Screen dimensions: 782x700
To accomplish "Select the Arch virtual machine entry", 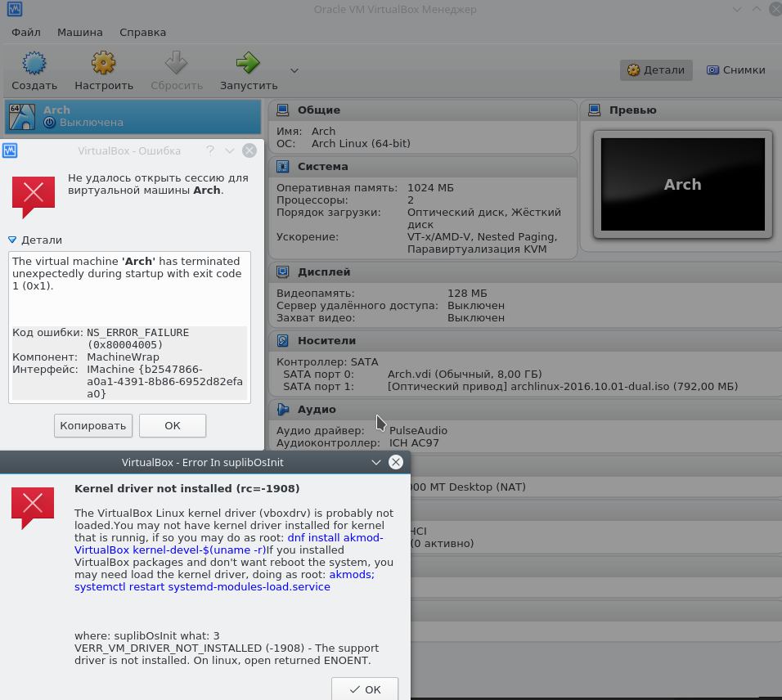I will tap(133, 117).
